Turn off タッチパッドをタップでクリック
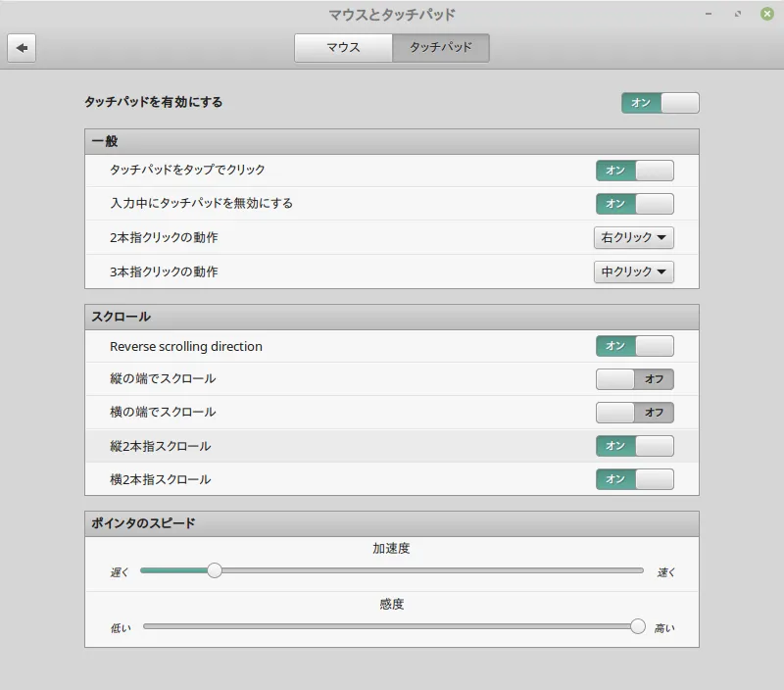 pyautogui.click(x=634, y=170)
